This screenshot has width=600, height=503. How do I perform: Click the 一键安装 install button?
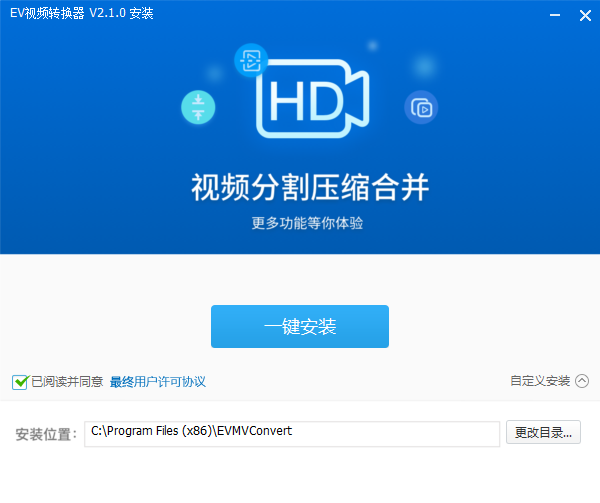coord(300,326)
